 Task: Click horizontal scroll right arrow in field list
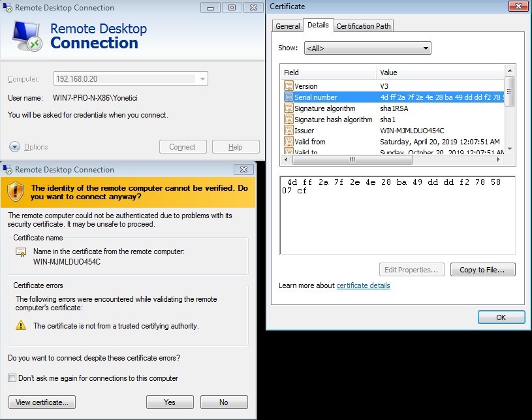pyautogui.click(x=499, y=159)
